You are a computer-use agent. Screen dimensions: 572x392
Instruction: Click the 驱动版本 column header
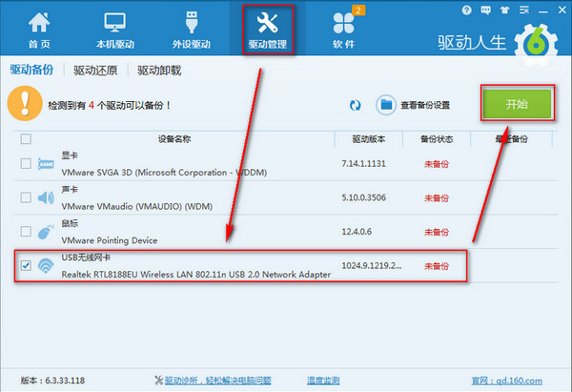pyautogui.click(x=368, y=139)
